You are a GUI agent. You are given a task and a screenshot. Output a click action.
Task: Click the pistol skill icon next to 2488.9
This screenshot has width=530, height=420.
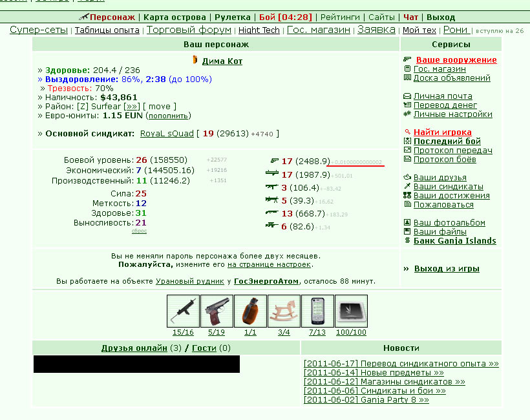click(x=275, y=161)
